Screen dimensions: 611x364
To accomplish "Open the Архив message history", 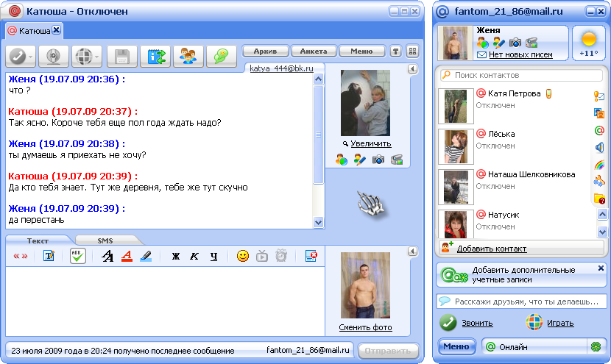I will coord(265,51).
